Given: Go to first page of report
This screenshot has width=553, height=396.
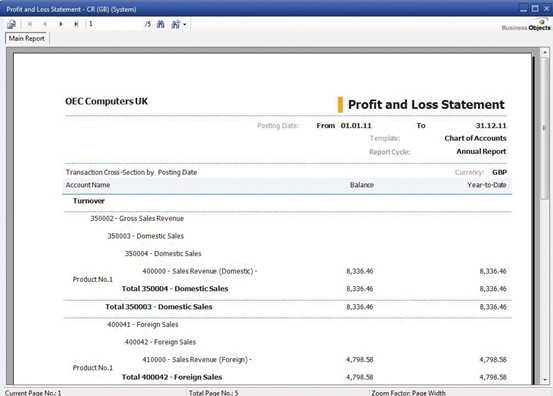Looking at the screenshot, I should pos(30,24).
